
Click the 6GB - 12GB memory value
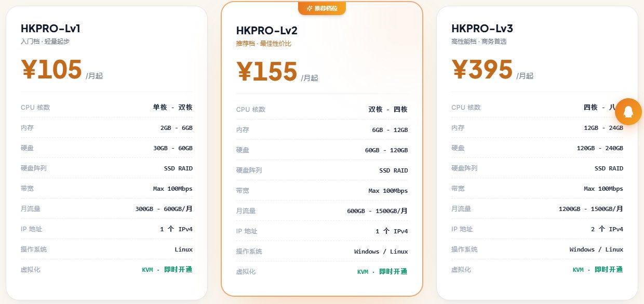click(390, 130)
